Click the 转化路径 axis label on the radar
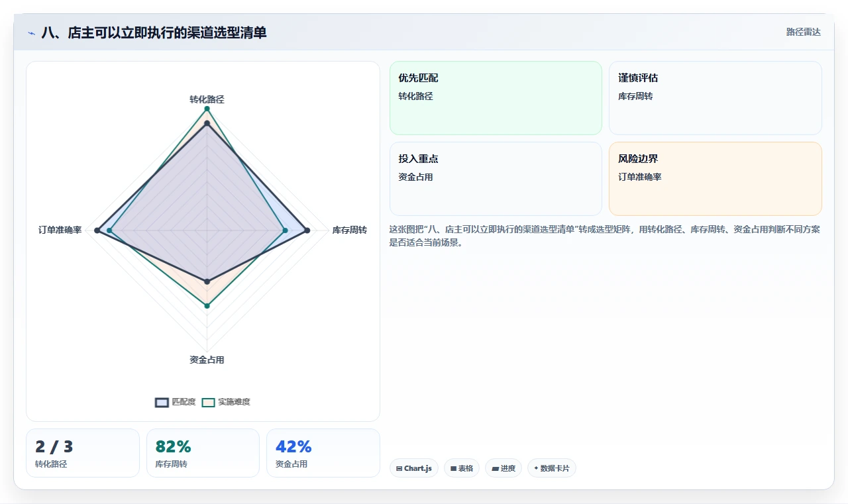Screen dimensions: 848x504 (x=207, y=99)
